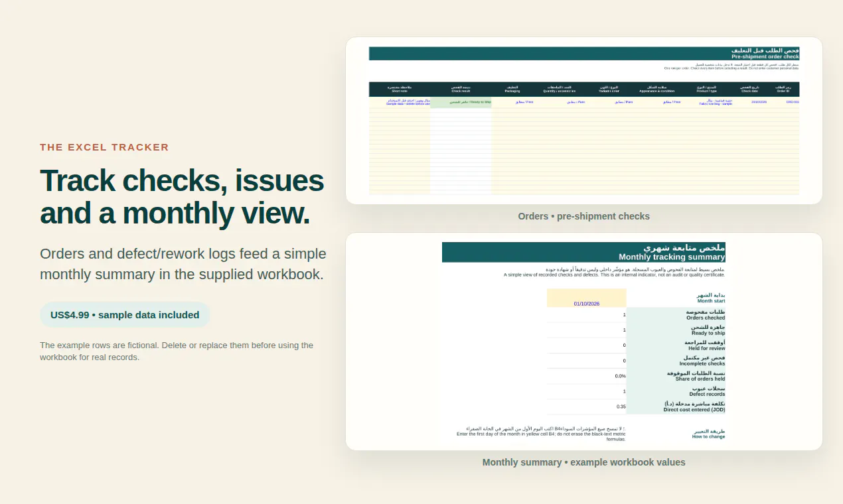Click the 'Monthly tracking summary' sheet title
Viewport: 843px width, 504px height.
click(x=672, y=257)
